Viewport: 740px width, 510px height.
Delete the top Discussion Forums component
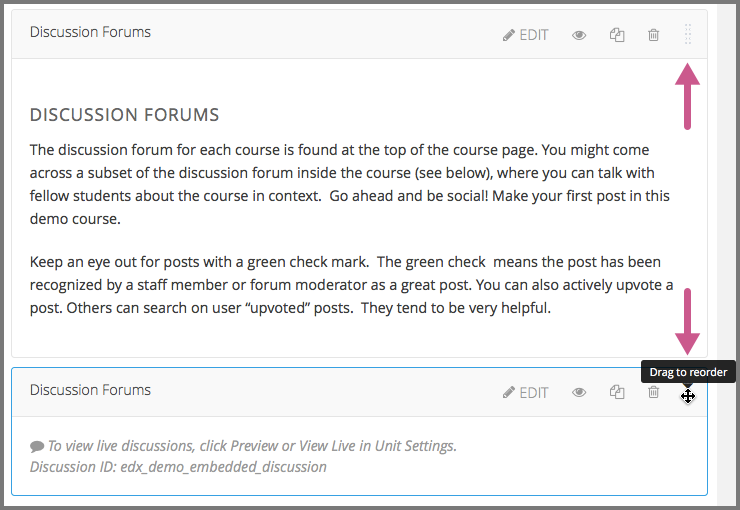point(654,35)
